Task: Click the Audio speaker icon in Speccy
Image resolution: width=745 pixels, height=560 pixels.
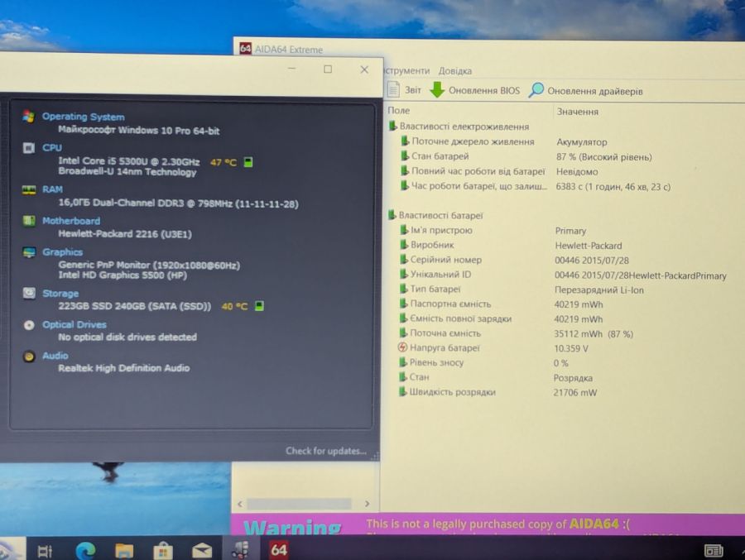Action: pyautogui.click(x=29, y=357)
